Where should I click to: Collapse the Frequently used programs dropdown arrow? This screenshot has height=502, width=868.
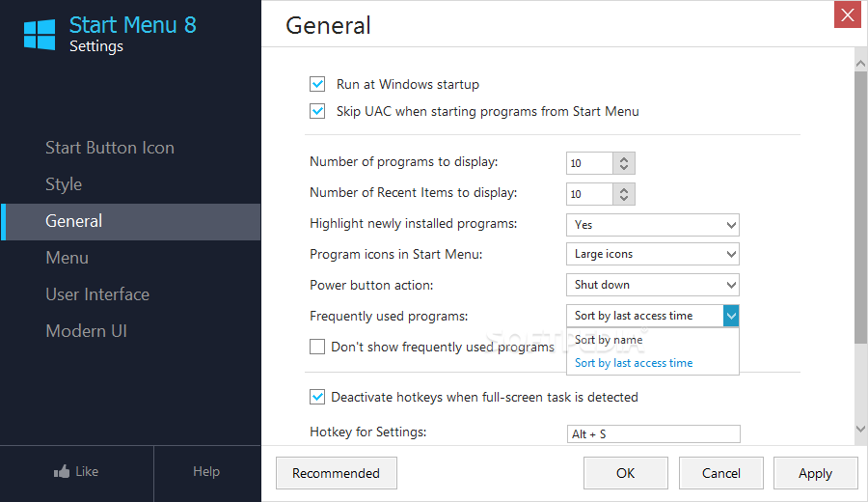click(731, 316)
